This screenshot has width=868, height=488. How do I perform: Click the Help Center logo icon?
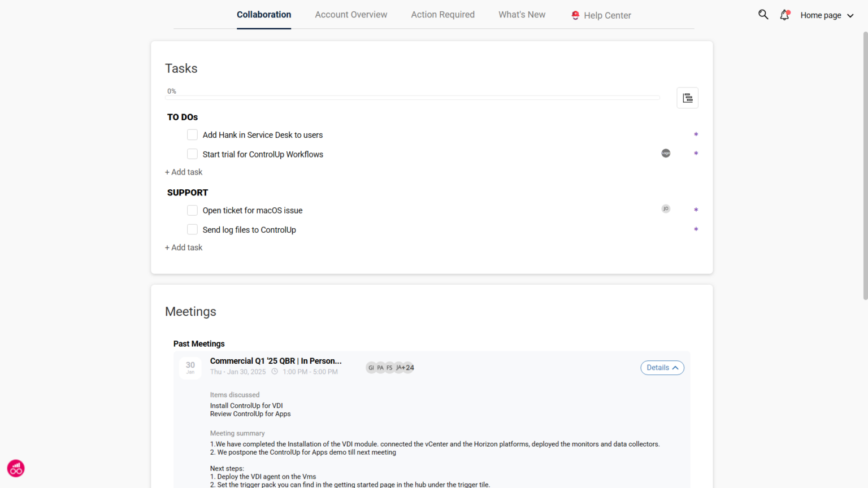(575, 15)
